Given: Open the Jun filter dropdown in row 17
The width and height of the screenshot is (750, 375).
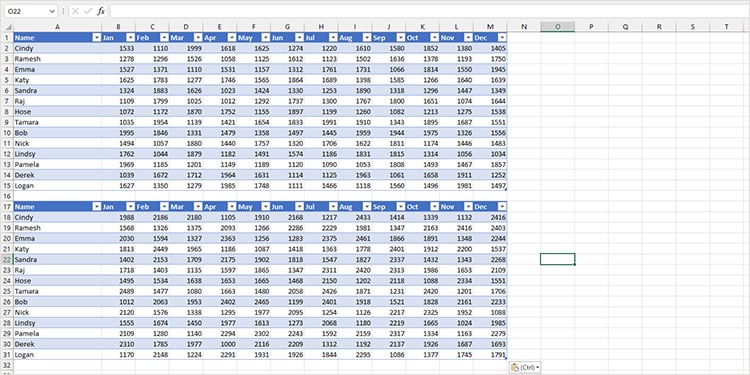Looking at the screenshot, I should tap(299, 207).
